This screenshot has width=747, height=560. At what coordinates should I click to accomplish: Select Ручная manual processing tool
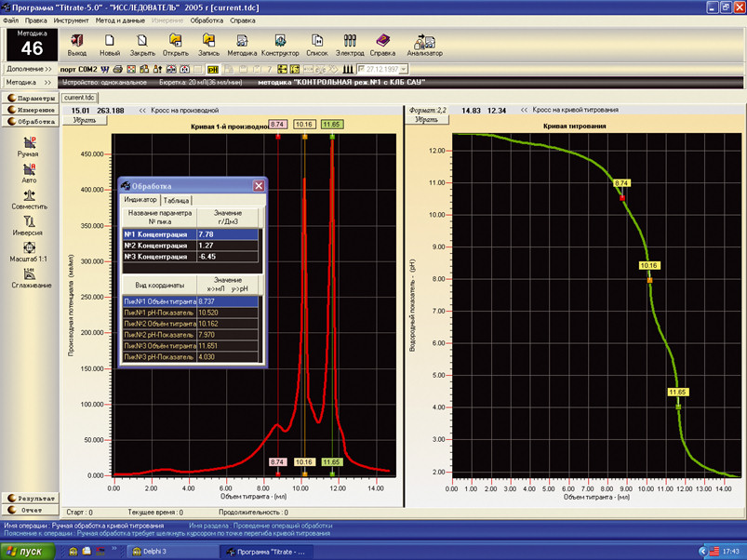pos(28,144)
